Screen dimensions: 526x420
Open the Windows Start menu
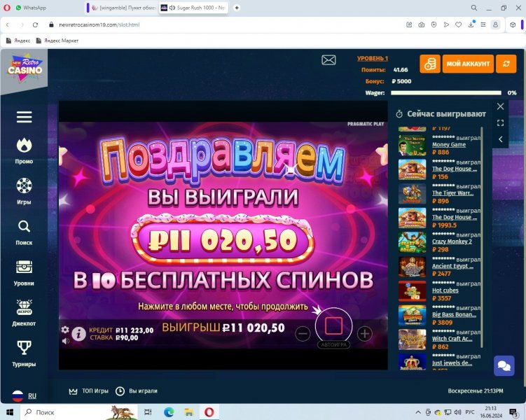(x=10, y=412)
